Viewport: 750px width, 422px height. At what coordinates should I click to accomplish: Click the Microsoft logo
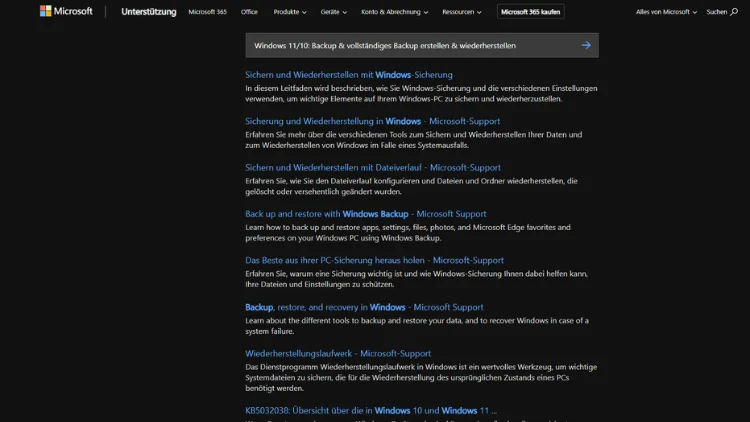point(66,11)
